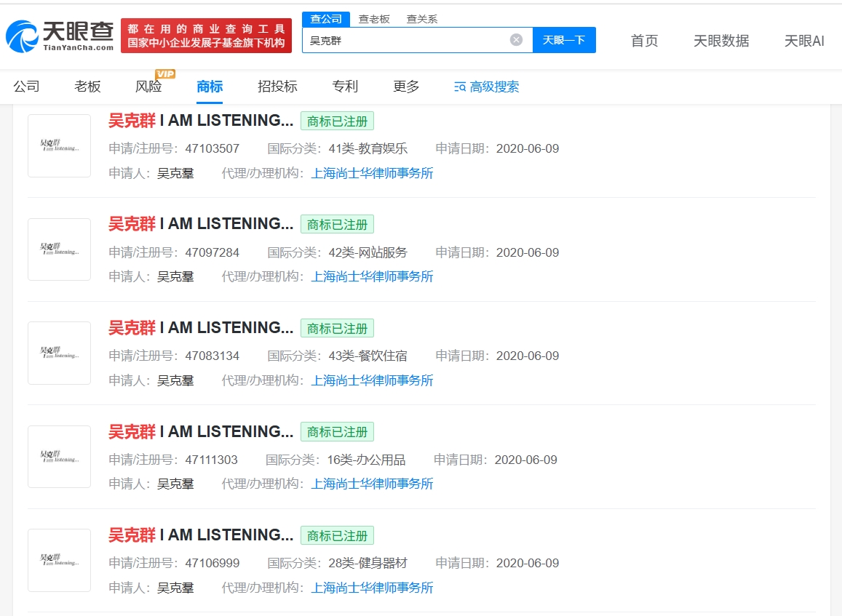Image resolution: width=842 pixels, height=616 pixels.
Task: Click applicant 吴克羣 in the 47106999 row
Action: point(175,588)
